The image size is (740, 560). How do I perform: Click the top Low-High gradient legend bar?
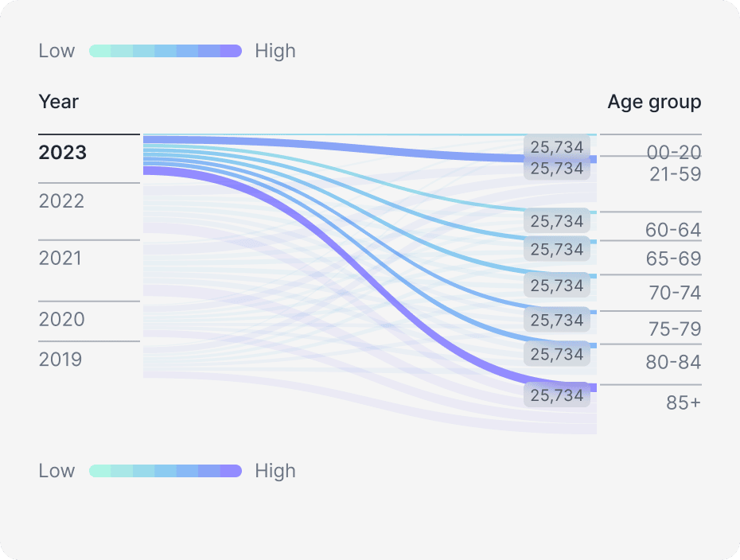coord(165,51)
